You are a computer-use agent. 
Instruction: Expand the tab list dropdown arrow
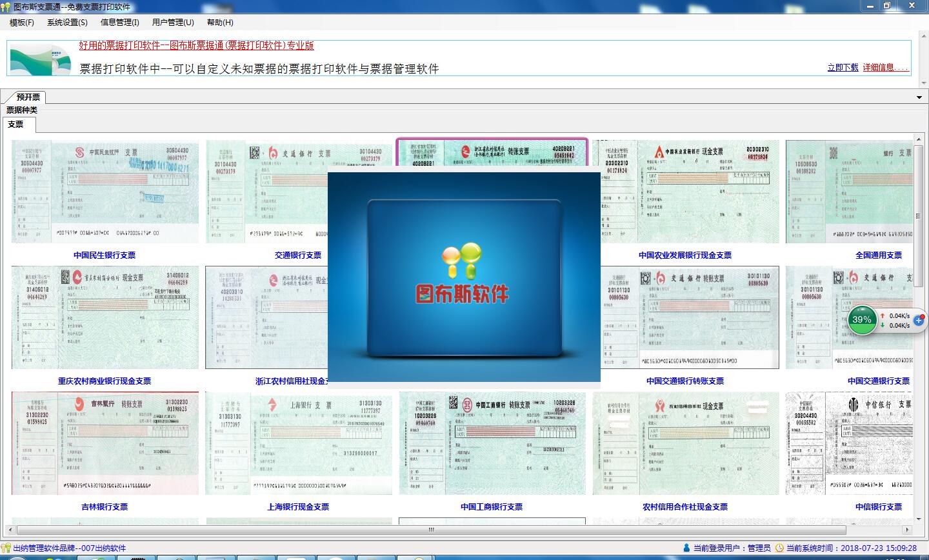[919, 97]
